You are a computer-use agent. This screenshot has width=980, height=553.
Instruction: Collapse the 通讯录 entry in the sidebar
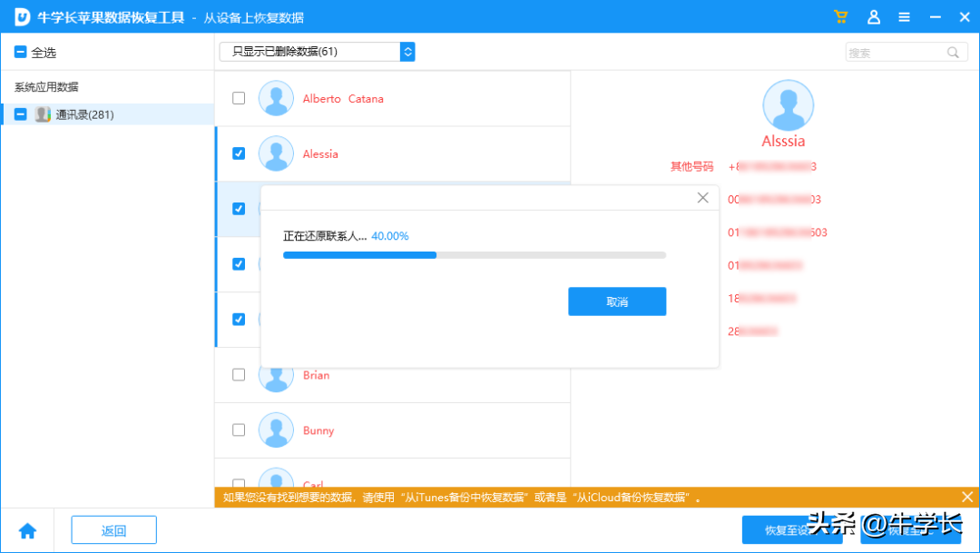tap(19, 114)
